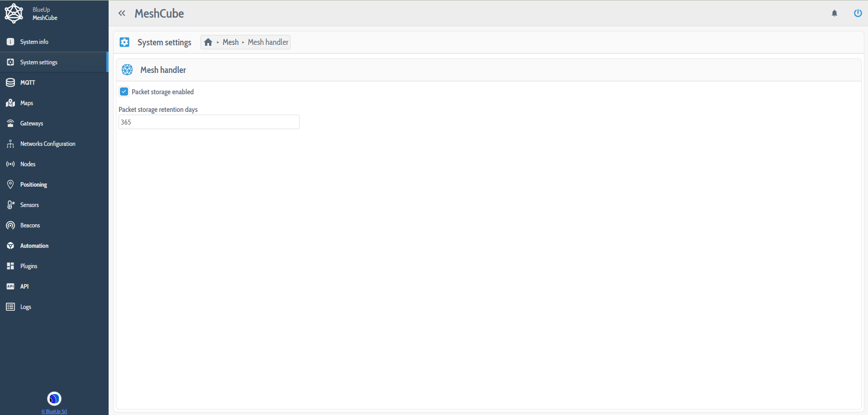Open the Nodes page
Image resolution: width=868 pixels, height=415 pixels.
point(28,164)
